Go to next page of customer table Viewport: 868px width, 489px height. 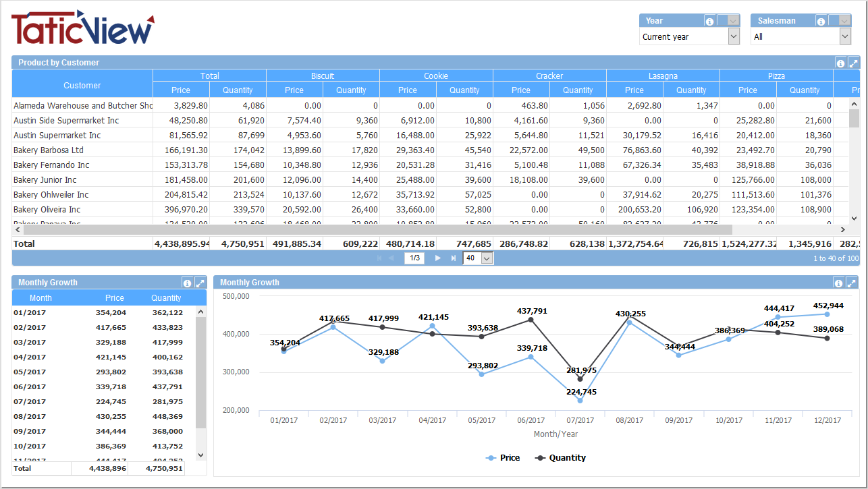[437, 258]
